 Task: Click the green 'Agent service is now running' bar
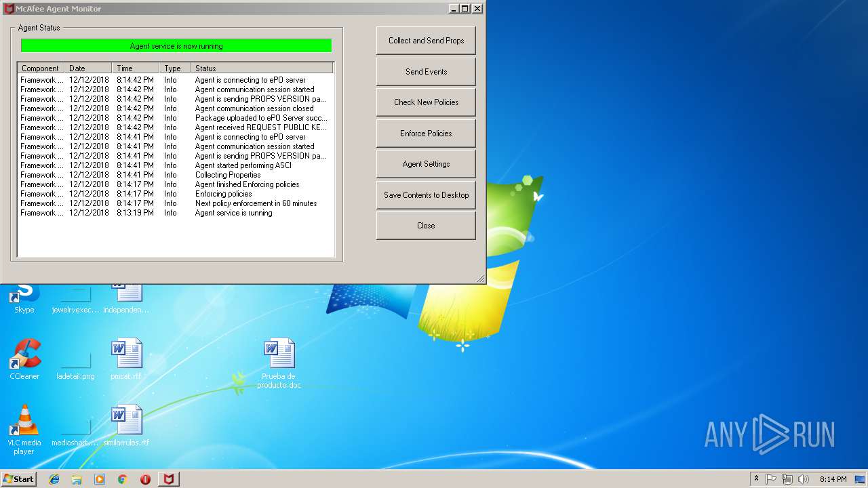(x=176, y=46)
